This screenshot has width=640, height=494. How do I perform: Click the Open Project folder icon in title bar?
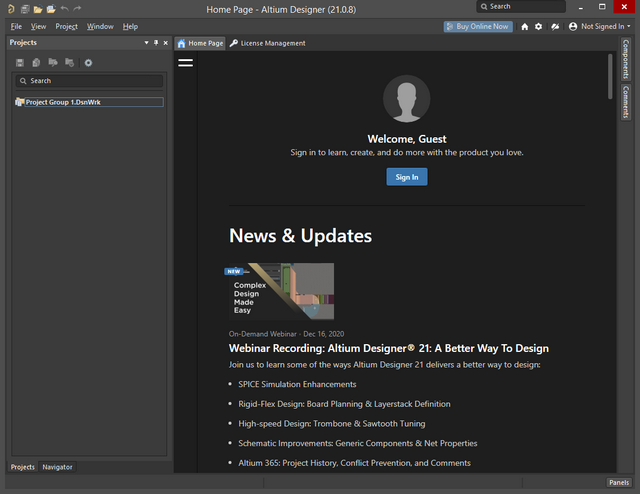click(51, 8)
